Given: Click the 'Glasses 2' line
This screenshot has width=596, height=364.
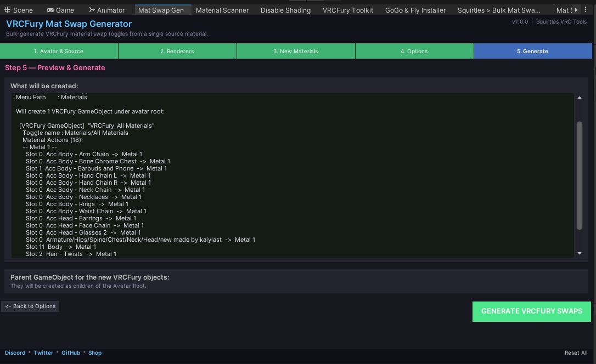Looking at the screenshot, I should tap(83, 232).
